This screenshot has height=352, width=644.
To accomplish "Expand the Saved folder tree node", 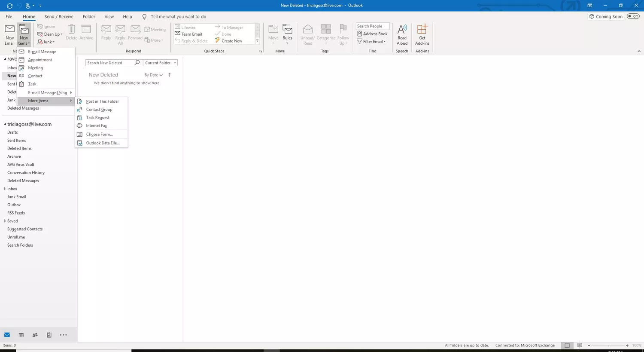I will (x=5, y=221).
